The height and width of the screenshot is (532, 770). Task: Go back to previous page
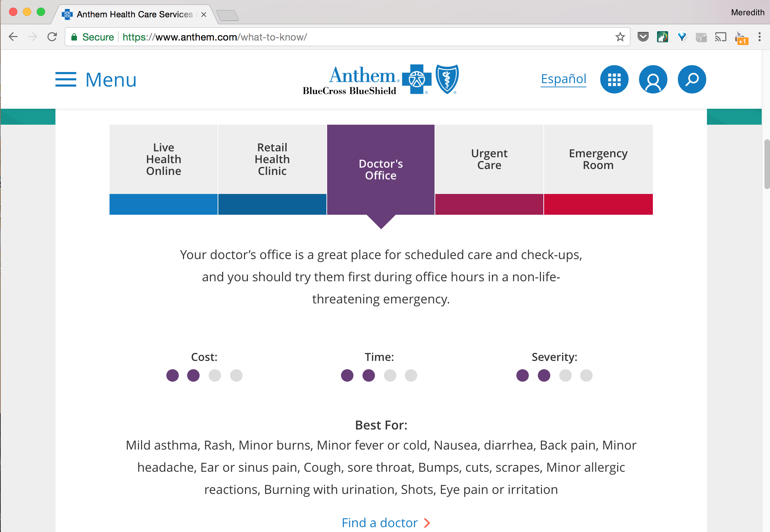(13, 37)
